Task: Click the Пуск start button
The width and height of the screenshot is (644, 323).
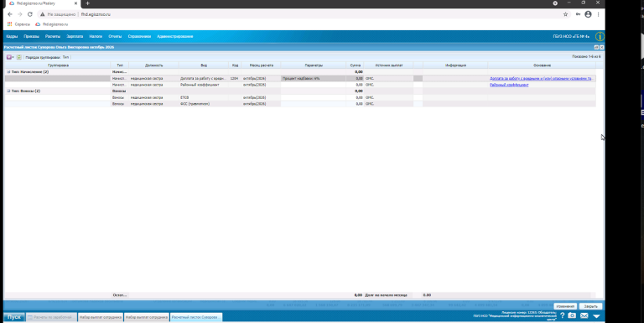Action: (x=14, y=317)
